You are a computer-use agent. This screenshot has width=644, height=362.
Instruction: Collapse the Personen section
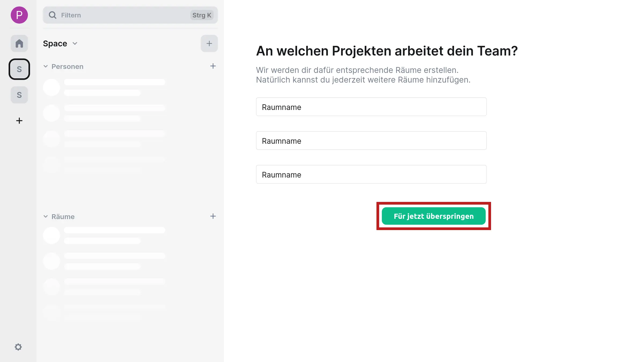(46, 67)
